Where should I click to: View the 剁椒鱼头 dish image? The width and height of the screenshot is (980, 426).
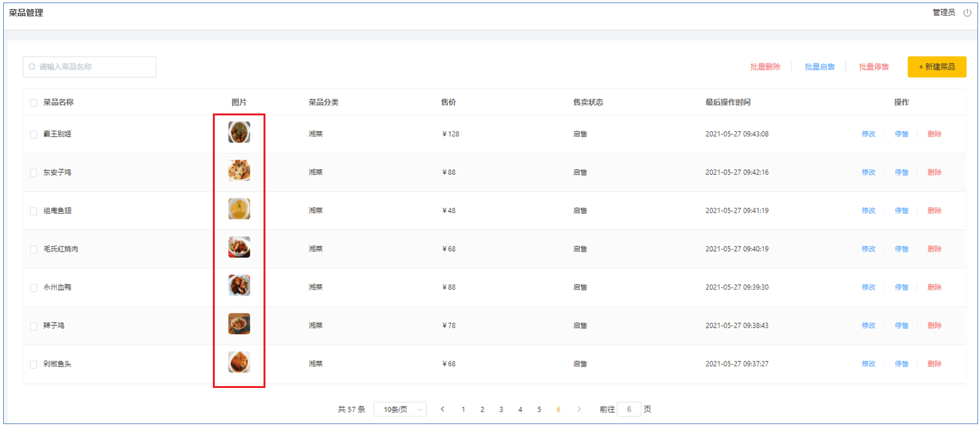239,362
